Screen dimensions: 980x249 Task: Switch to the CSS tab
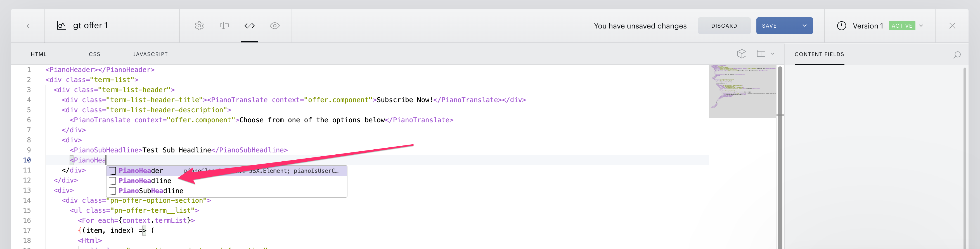95,54
